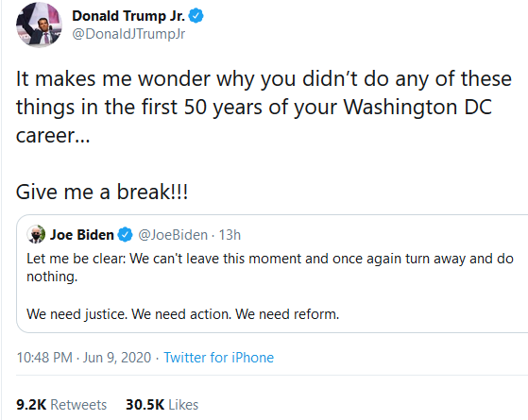Click the 13h timestamp on quoted tweet

click(x=230, y=235)
